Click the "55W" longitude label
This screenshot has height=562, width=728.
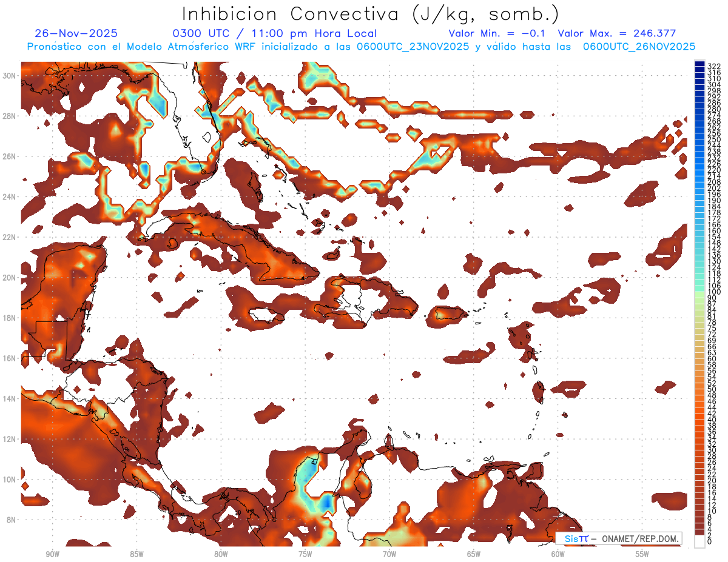[642, 554]
